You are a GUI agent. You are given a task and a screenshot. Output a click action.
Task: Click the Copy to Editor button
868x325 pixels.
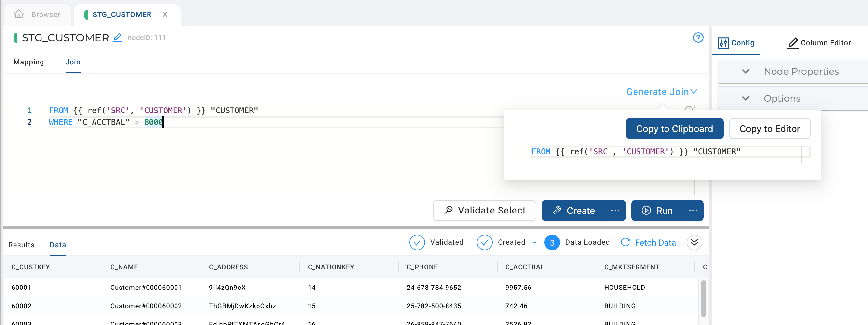click(x=769, y=129)
